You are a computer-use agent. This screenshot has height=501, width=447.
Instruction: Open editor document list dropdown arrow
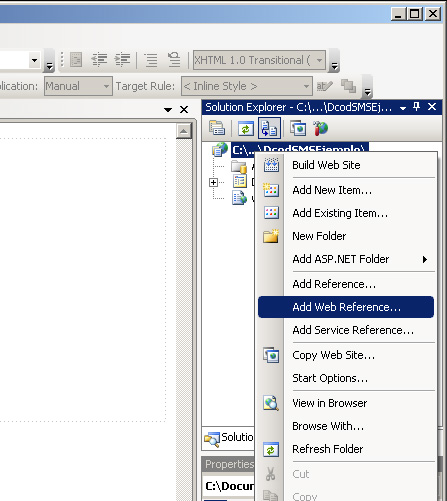point(168,110)
